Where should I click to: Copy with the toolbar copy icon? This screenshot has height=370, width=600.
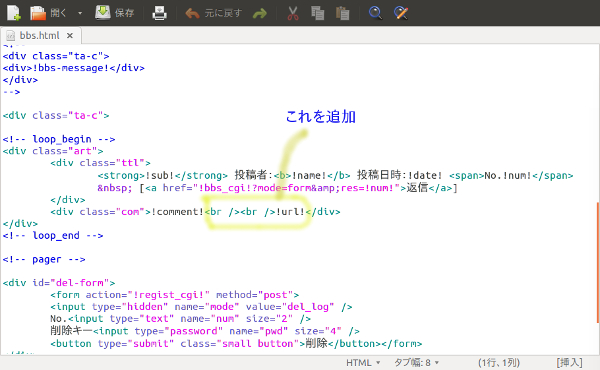[318, 13]
